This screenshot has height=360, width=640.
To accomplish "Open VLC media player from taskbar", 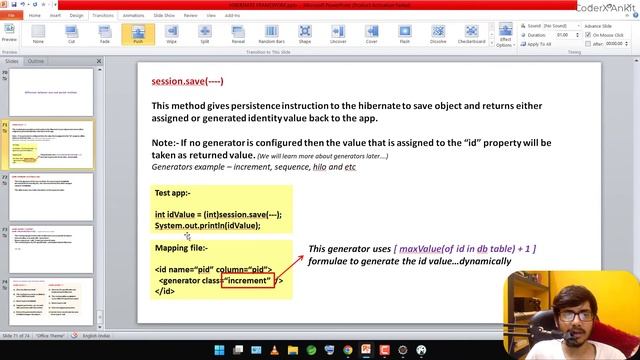I will tap(275, 350).
